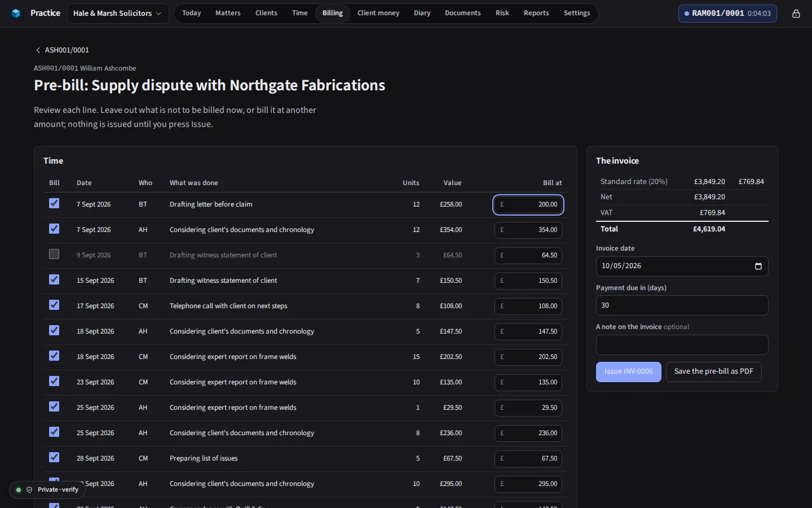Click the Payment due in days field
Image resolution: width=812 pixels, height=508 pixels.
[682, 305]
